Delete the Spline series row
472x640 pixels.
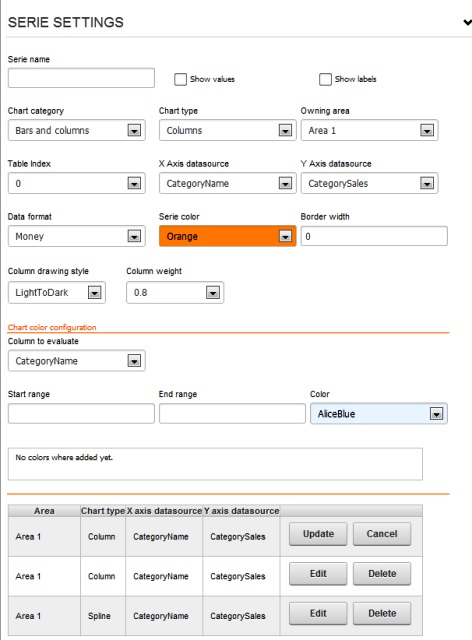tap(382, 613)
